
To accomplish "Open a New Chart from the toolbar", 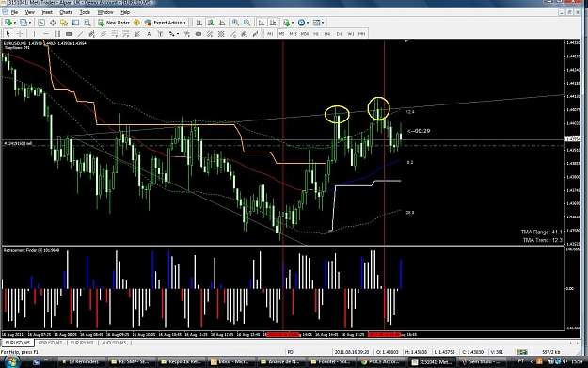I will click(x=8, y=23).
